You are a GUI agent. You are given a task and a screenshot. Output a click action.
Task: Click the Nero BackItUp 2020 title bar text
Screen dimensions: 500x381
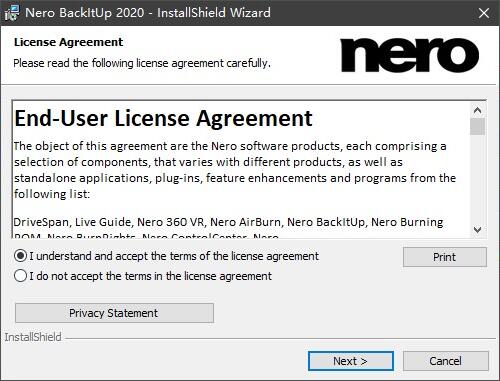tap(148, 13)
